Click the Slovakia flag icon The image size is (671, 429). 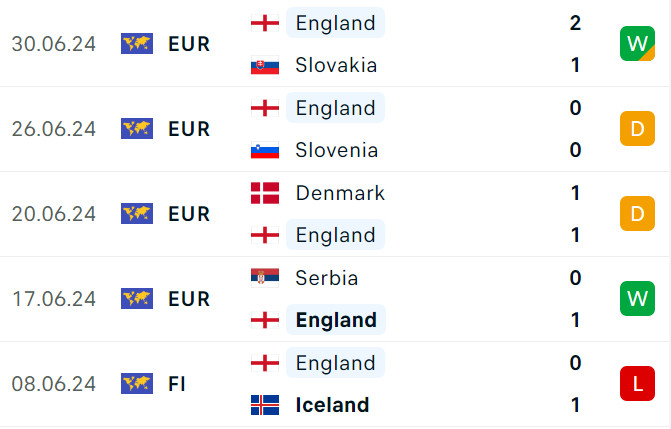[x=264, y=66]
